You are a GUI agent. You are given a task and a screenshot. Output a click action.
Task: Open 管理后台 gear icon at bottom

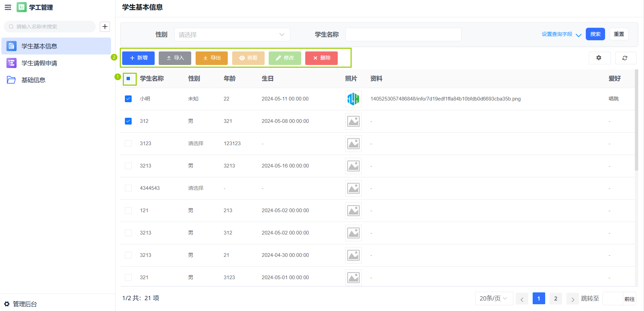pyautogui.click(x=7, y=304)
